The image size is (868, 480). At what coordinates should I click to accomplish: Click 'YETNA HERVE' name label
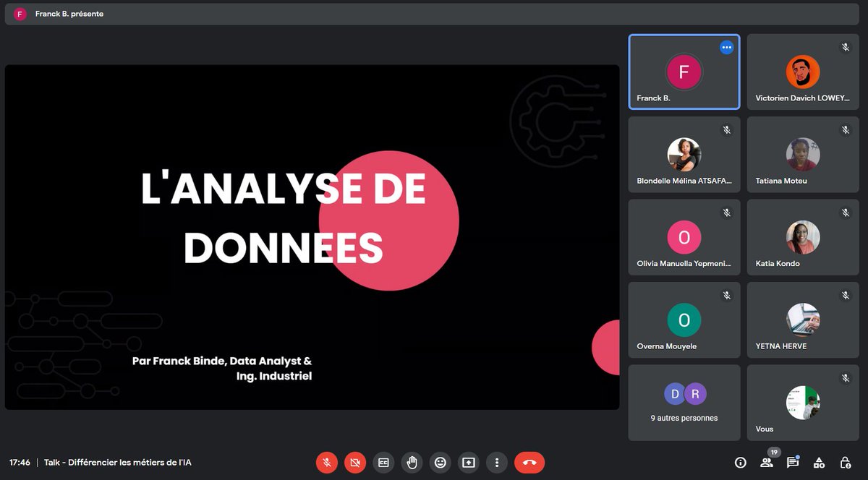point(781,346)
